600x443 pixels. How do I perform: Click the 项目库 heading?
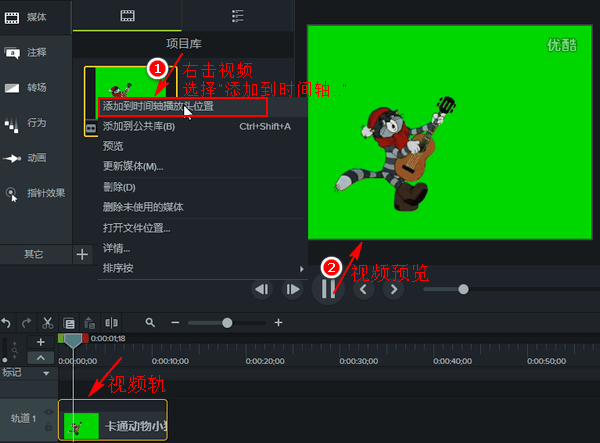point(184,44)
